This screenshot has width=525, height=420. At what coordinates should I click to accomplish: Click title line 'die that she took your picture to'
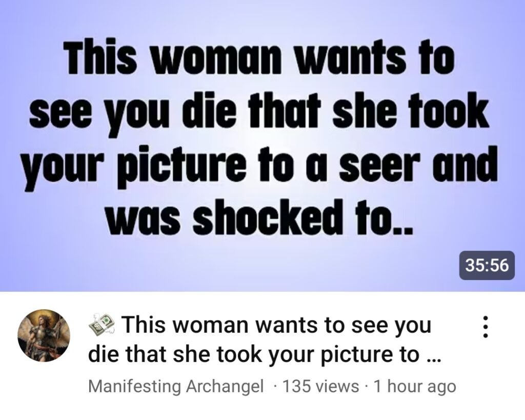point(253,354)
